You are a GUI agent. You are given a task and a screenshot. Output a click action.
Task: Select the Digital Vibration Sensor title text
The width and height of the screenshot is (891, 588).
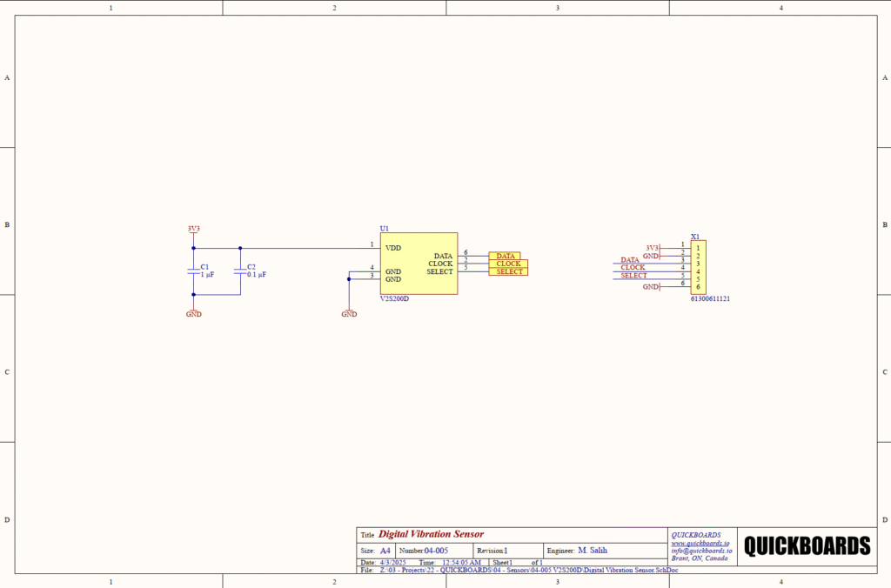tap(431, 534)
